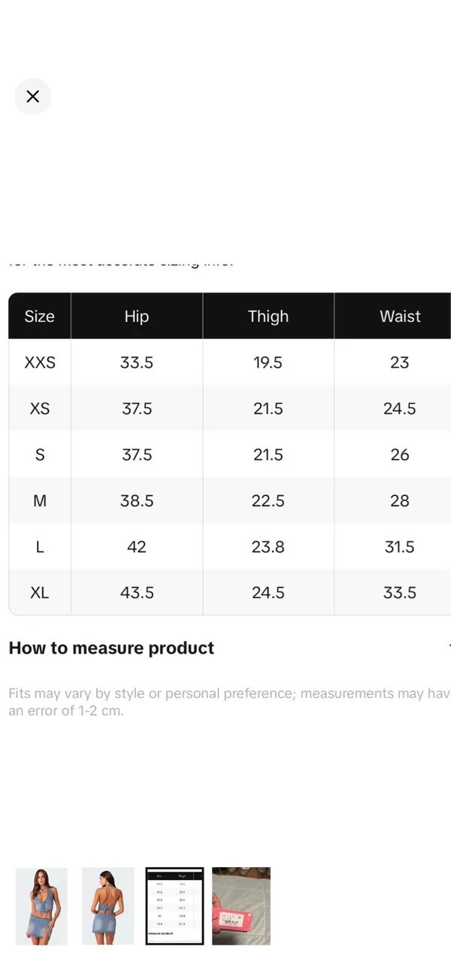
Task: Open the pink tag photo thumbnail
Action: click(x=241, y=906)
